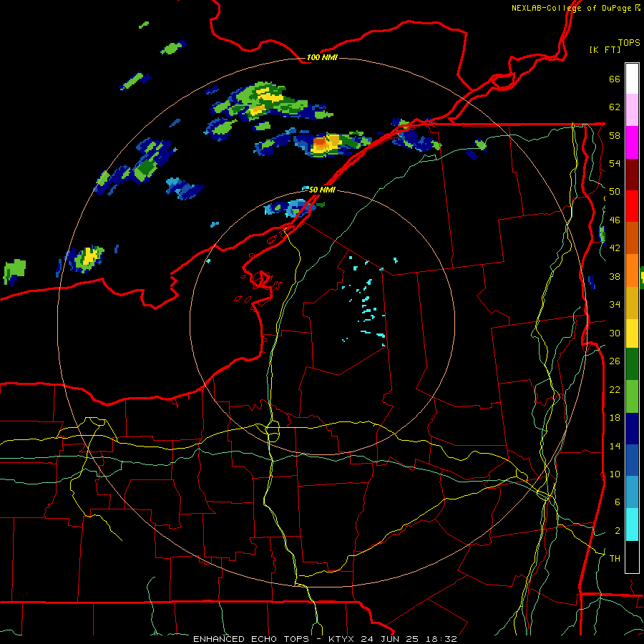The image size is (644, 644).
Task: Click the '50 NMI' range ring label
Action: click(322, 190)
